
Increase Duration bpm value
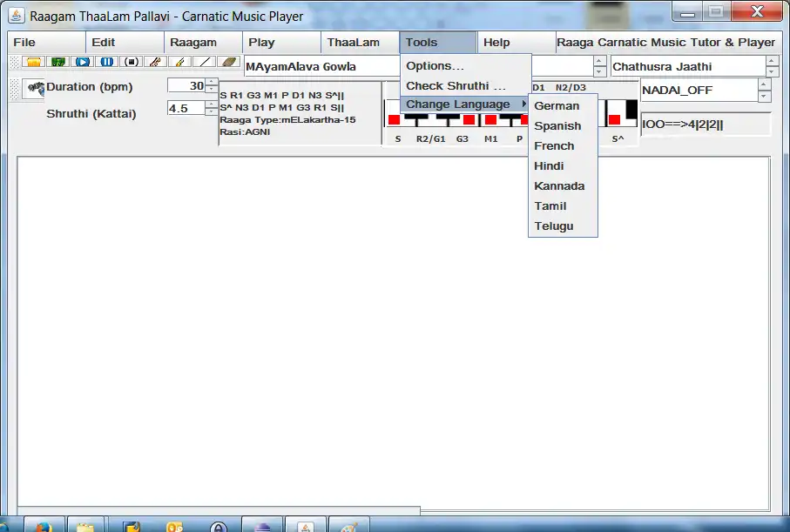coord(212,82)
